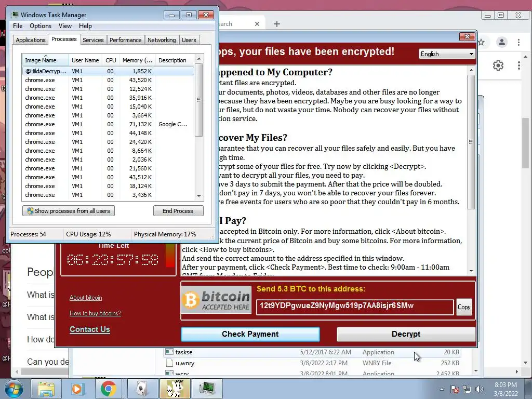Select the chrome.exe process using 3,436 K
The height and width of the screenshot is (399, 532).
(108, 195)
